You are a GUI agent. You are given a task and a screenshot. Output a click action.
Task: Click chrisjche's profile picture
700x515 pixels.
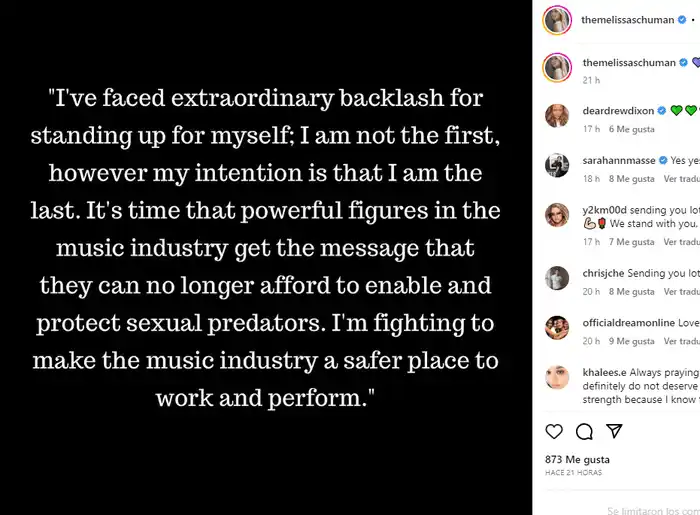coord(557,277)
